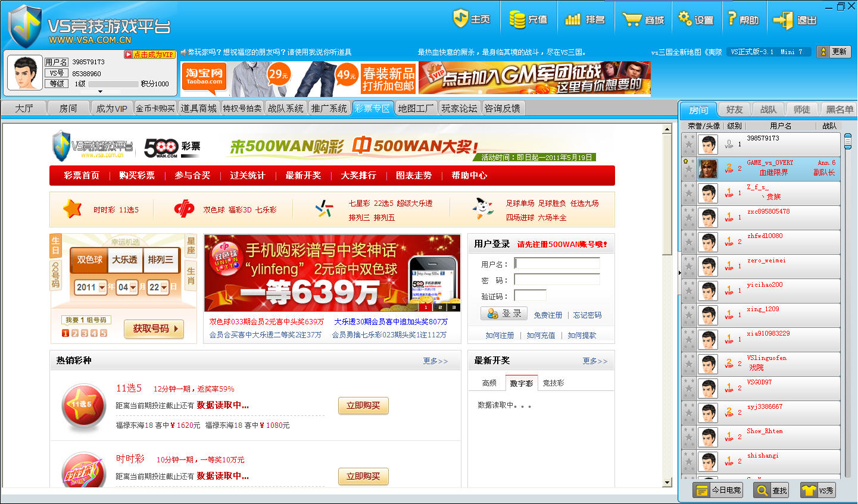Viewport: 858px width, 504px height.
Task: Select 排列三 lucky pick tab
Action: 161,260
